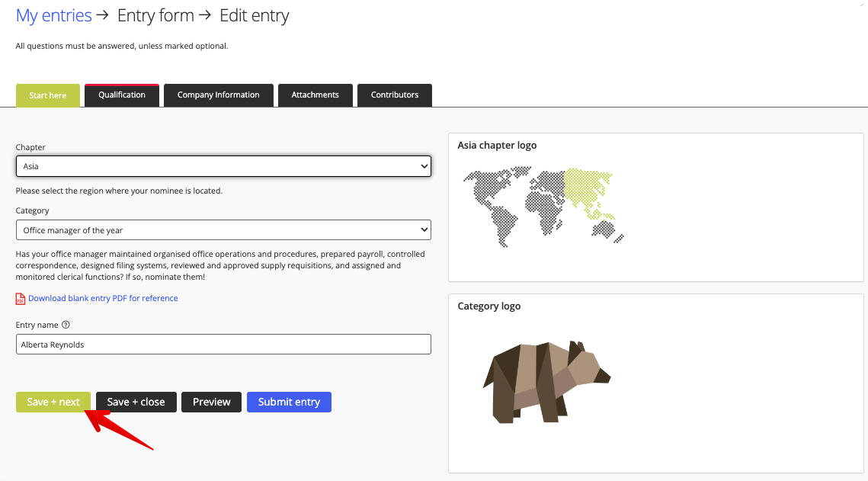
Task: Open the Chapter dropdown
Action: (223, 166)
